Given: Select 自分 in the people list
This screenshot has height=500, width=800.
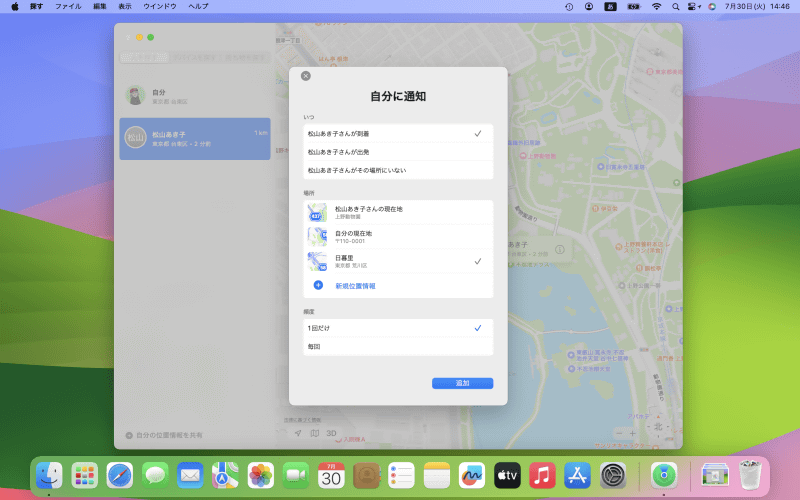Looking at the screenshot, I should (195, 96).
